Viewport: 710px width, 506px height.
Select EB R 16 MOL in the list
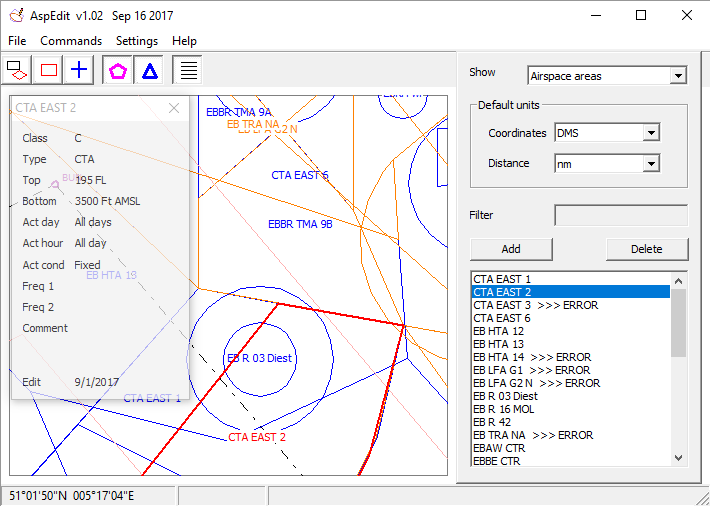571,409
